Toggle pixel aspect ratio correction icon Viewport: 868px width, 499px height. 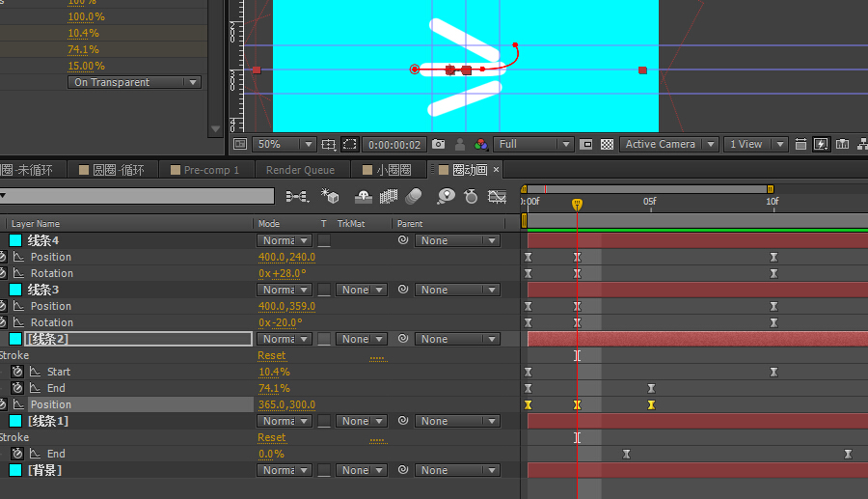(800, 145)
